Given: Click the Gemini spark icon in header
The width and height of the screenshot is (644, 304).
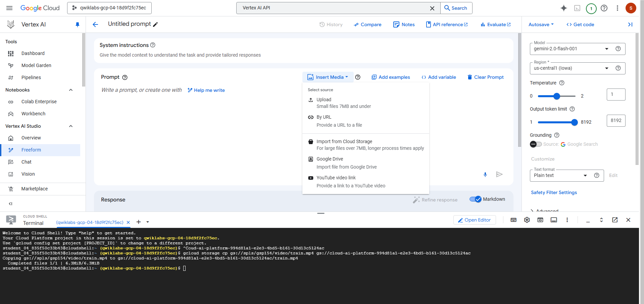Looking at the screenshot, I should pyautogui.click(x=564, y=8).
